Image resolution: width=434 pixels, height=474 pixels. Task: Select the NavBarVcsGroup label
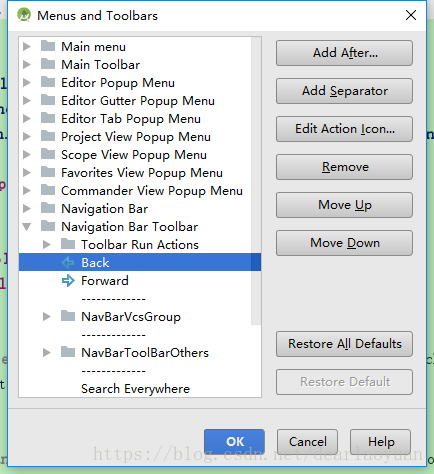(x=131, y=317)
